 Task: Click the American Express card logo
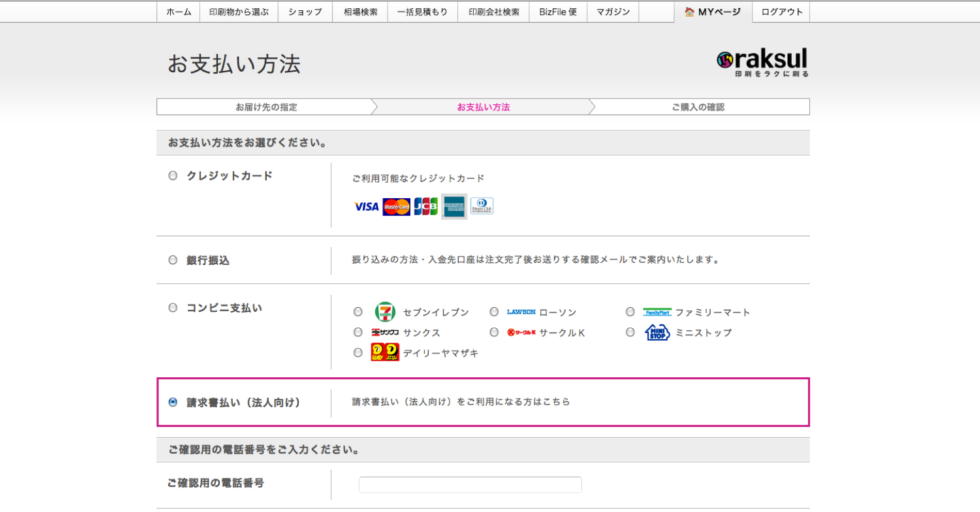[454, 207]
